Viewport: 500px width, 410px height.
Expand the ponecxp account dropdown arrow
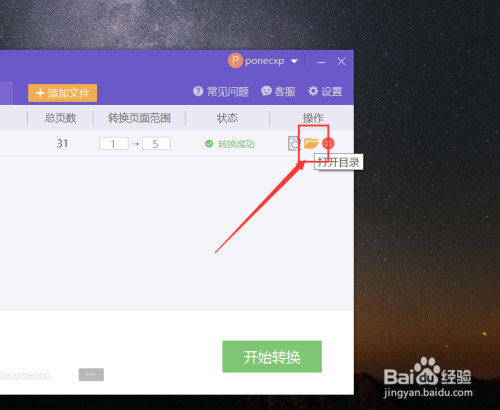294,61
